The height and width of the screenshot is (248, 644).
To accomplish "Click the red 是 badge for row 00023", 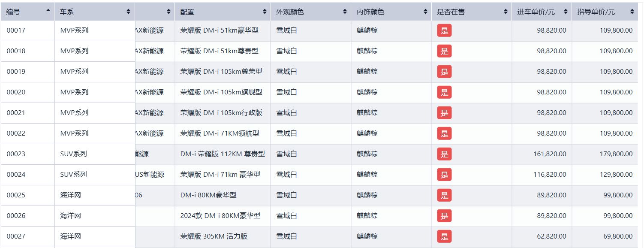I will [x=444, y=154].
